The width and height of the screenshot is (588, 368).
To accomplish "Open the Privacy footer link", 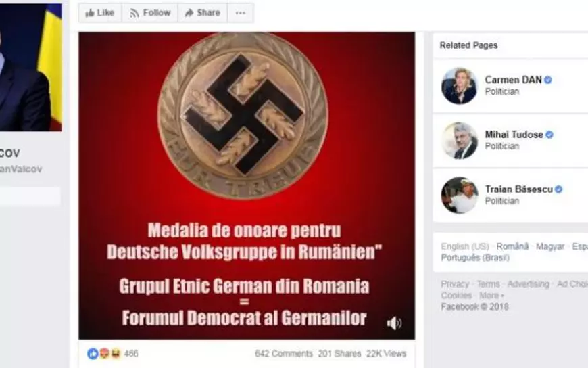I will 455,284.
